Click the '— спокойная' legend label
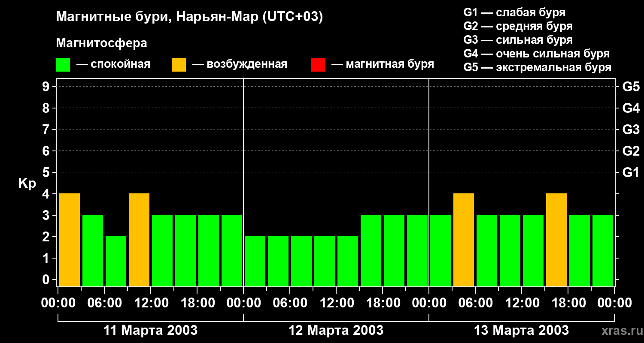This screenshot has width=644, height=343. (113, 65)
